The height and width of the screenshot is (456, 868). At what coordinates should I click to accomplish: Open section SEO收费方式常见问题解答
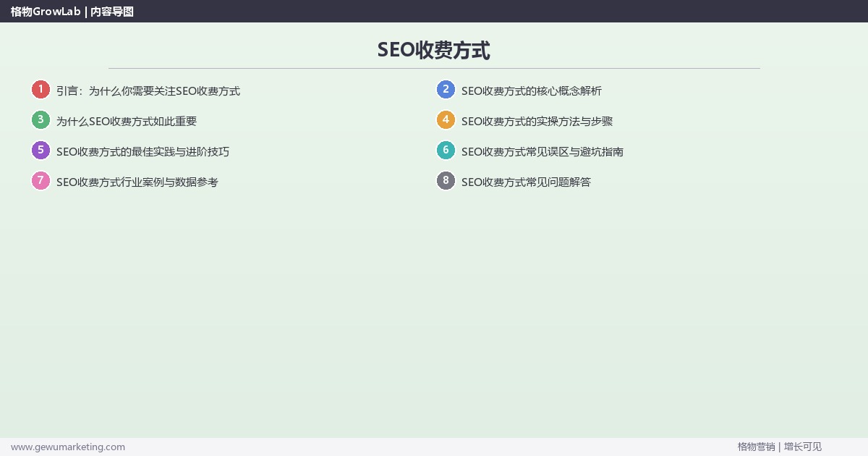coord(527,182)
